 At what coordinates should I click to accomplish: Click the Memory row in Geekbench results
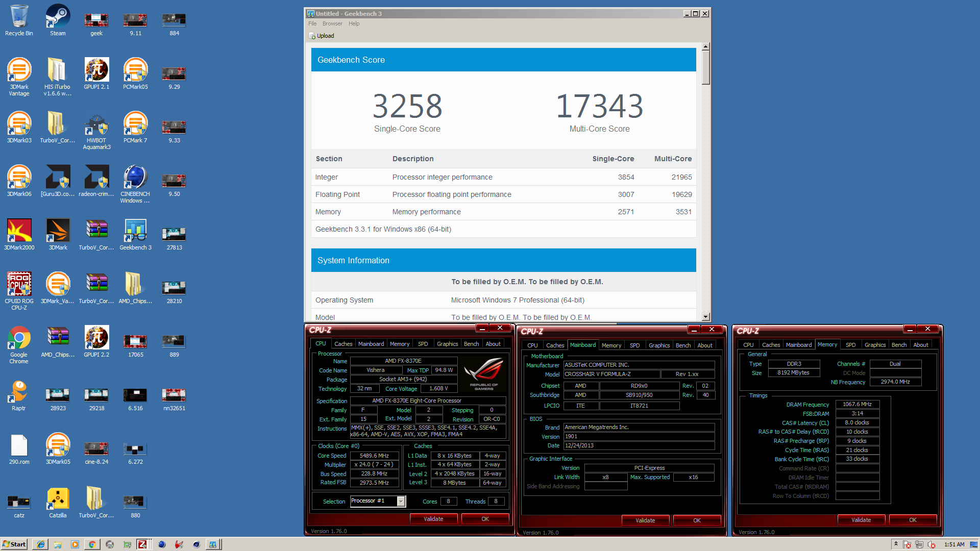tap(503, 212)
